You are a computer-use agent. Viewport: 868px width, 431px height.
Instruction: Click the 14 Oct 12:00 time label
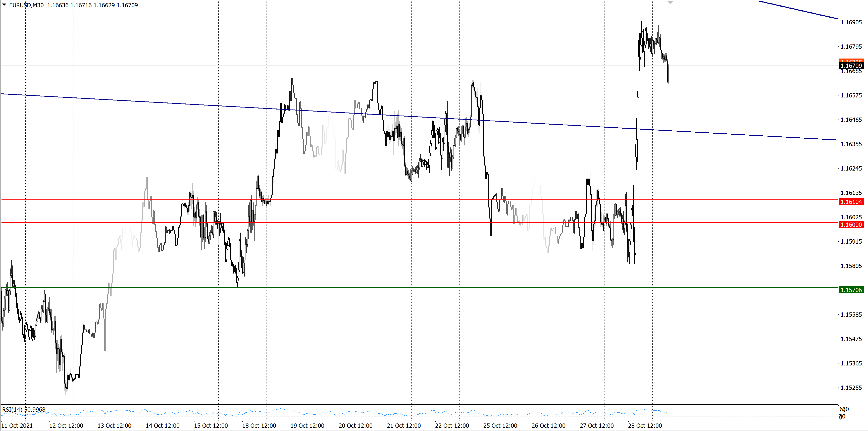[x=162, y=426]
